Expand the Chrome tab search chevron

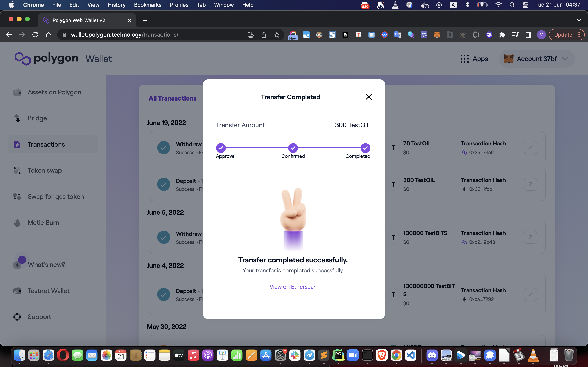579,20
